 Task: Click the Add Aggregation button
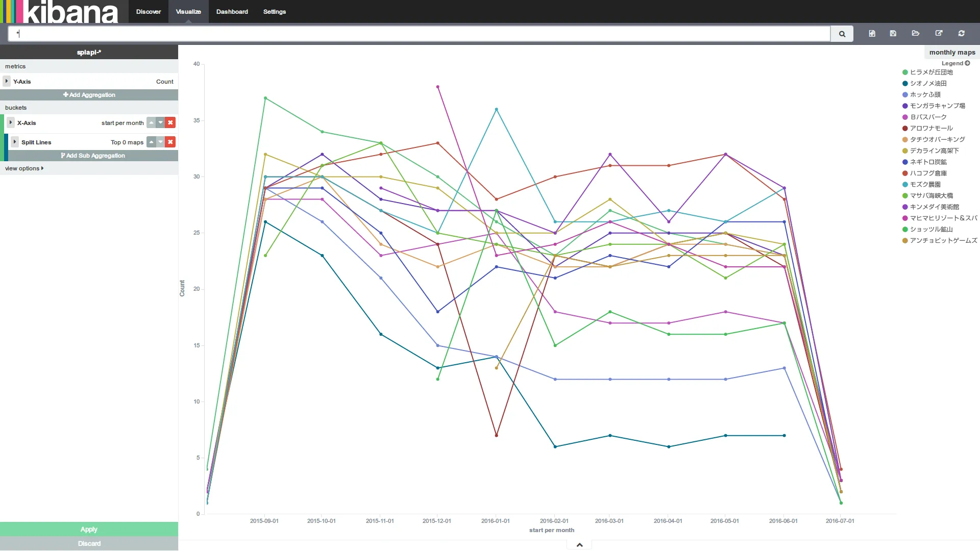89,95
